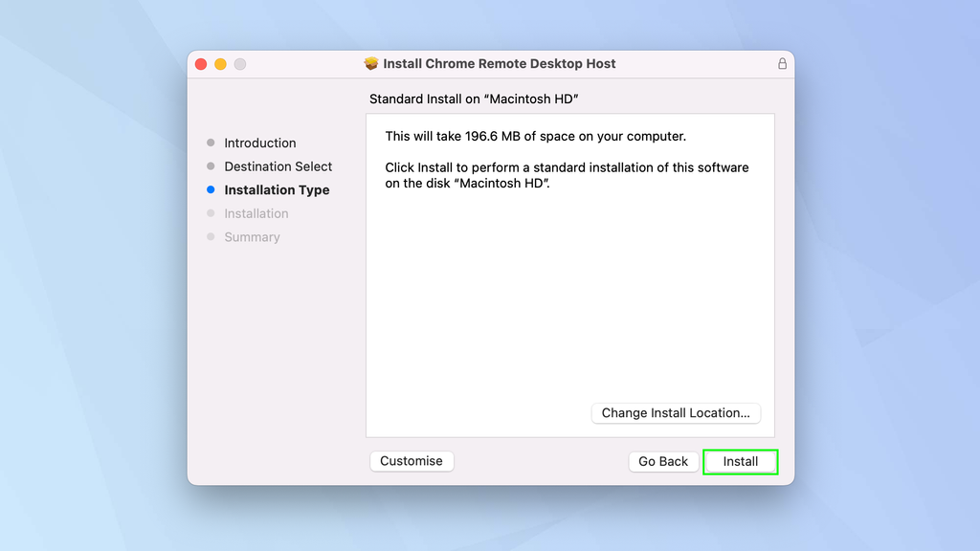The height and width of the screenshot is (551, 980).
Task: Click the gray dot beside Destination Select
Action: coord(209,165)
